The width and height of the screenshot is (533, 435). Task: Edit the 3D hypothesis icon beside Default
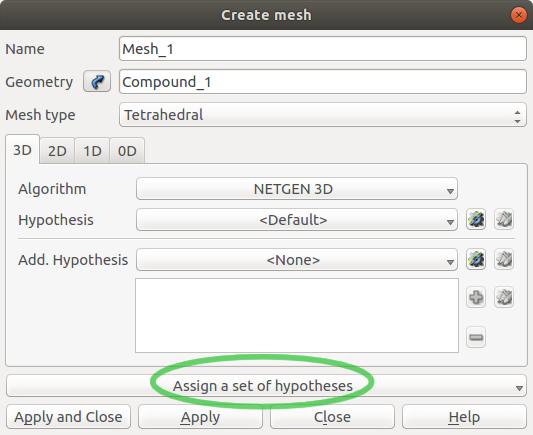(x=503, y=220)
